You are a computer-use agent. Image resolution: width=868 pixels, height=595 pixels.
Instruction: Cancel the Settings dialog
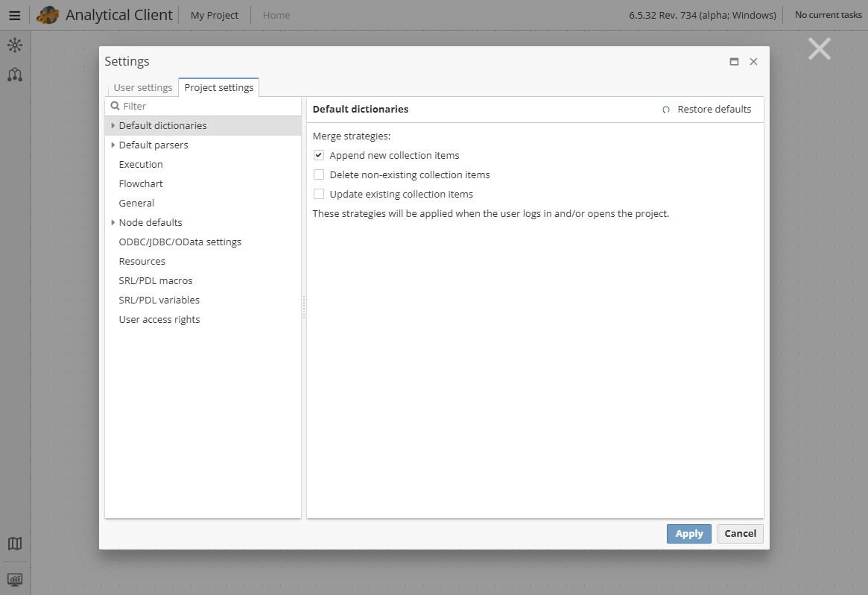tap(740, 533)
